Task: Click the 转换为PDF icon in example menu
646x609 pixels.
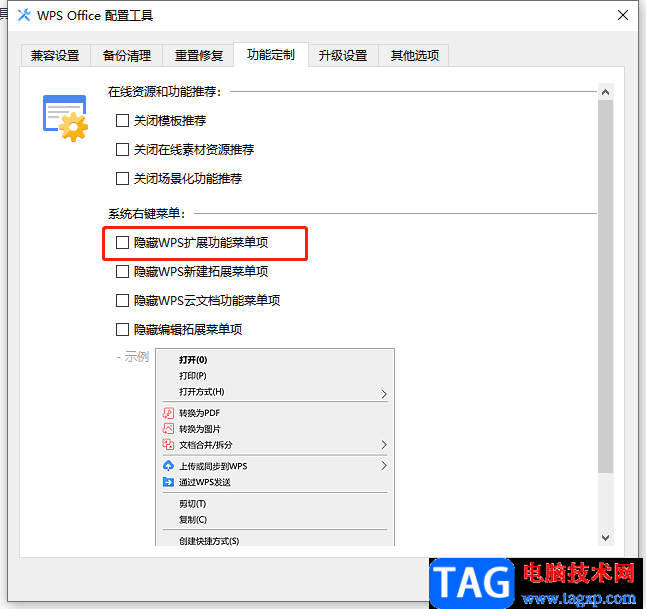Action: 168,412
